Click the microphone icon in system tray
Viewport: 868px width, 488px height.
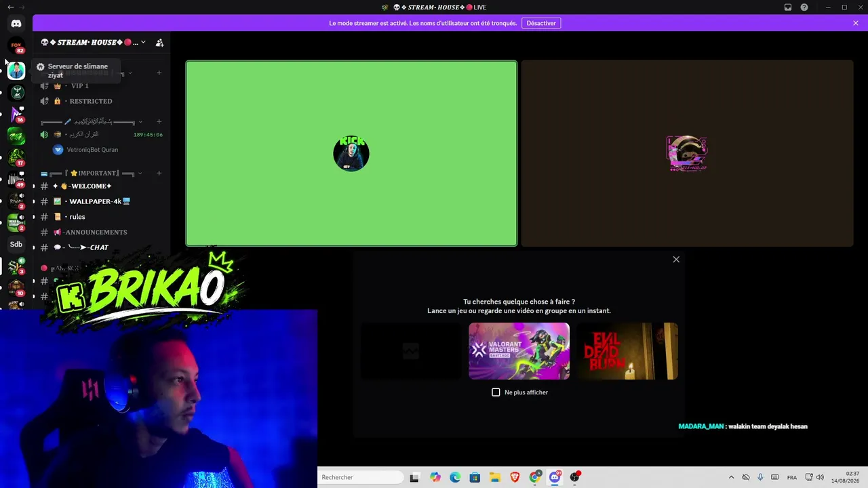[760, 477]
